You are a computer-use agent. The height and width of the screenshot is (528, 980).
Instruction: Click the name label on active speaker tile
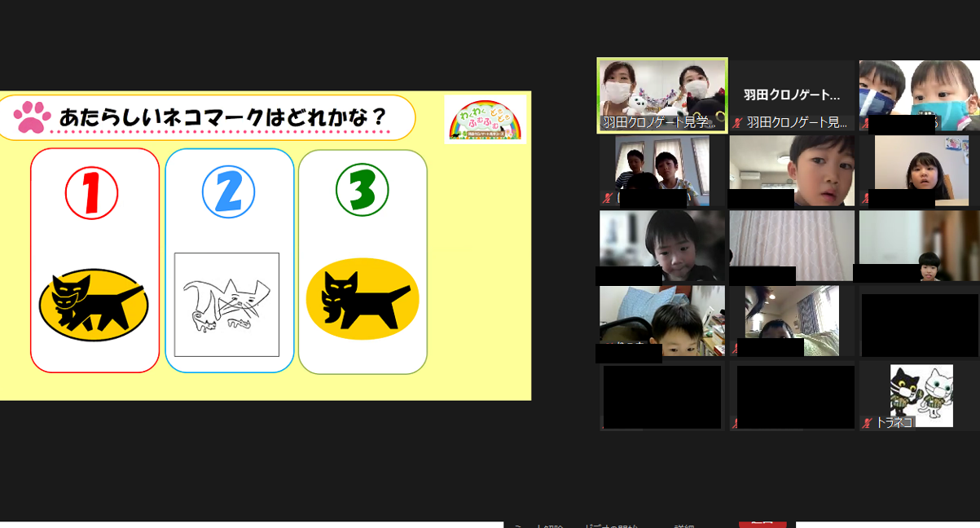(x=658, y=123)
